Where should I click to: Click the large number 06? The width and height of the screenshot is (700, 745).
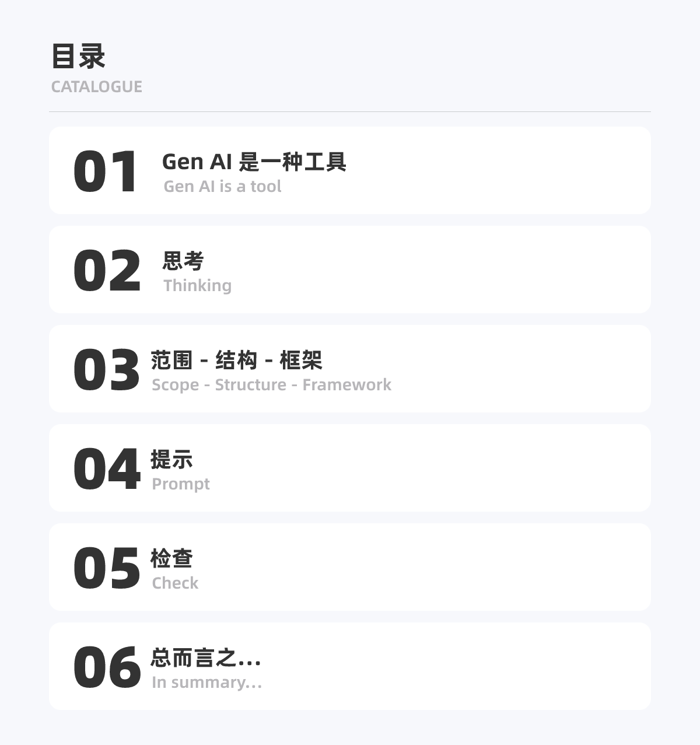107,667
